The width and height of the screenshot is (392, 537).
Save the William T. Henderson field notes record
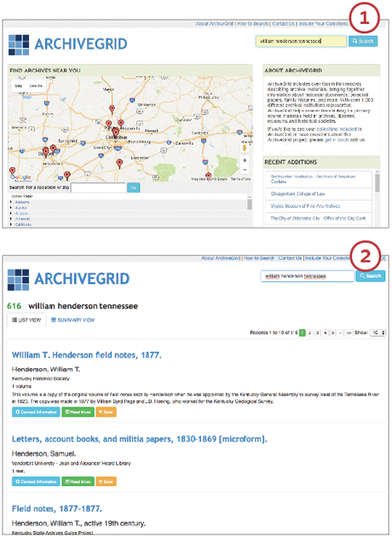pyautogui.click(x=107, y=412)
